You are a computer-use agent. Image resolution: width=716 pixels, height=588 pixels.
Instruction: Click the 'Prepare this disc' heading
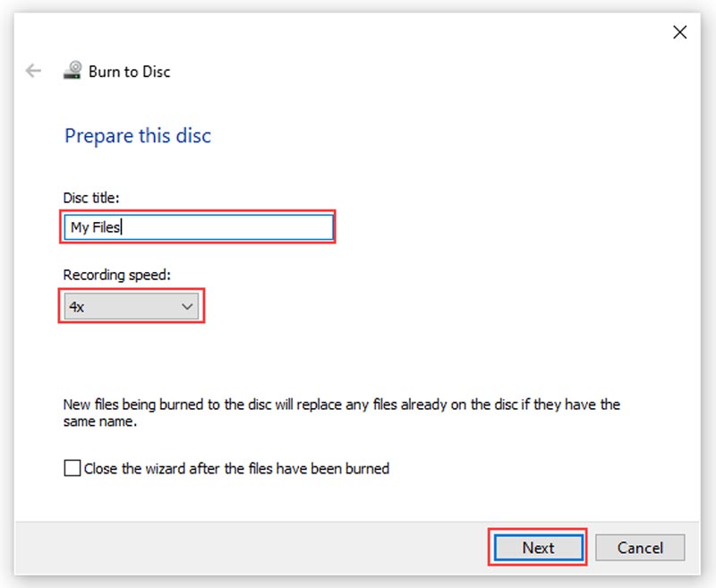coord(138,136)
